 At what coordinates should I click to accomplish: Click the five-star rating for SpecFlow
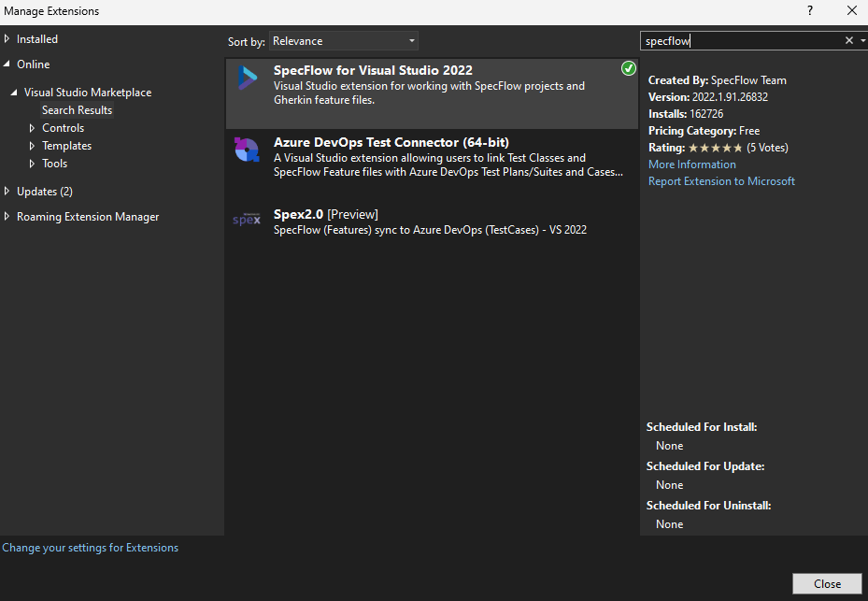click(x=713, y=147)
